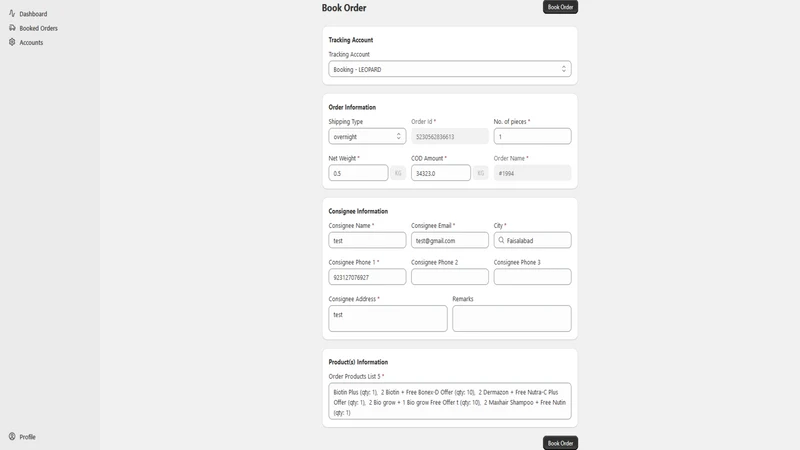
Task: Click the unit badge beside COD Amount
Action: point(481,173)
